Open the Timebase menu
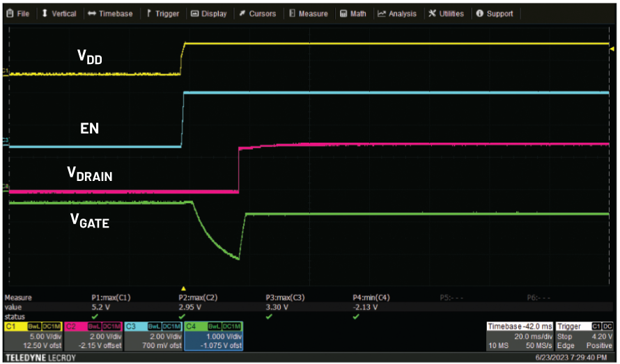 click(x=109, y=13)
